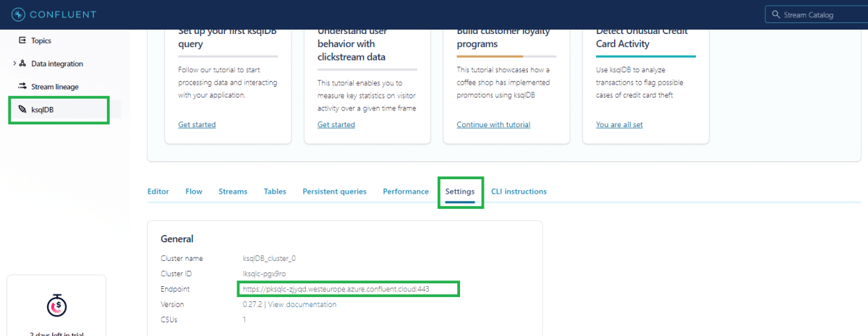Select ksqlDB in the sidebar
Screen dimensions: 868x336
click(x=43, y=110)
